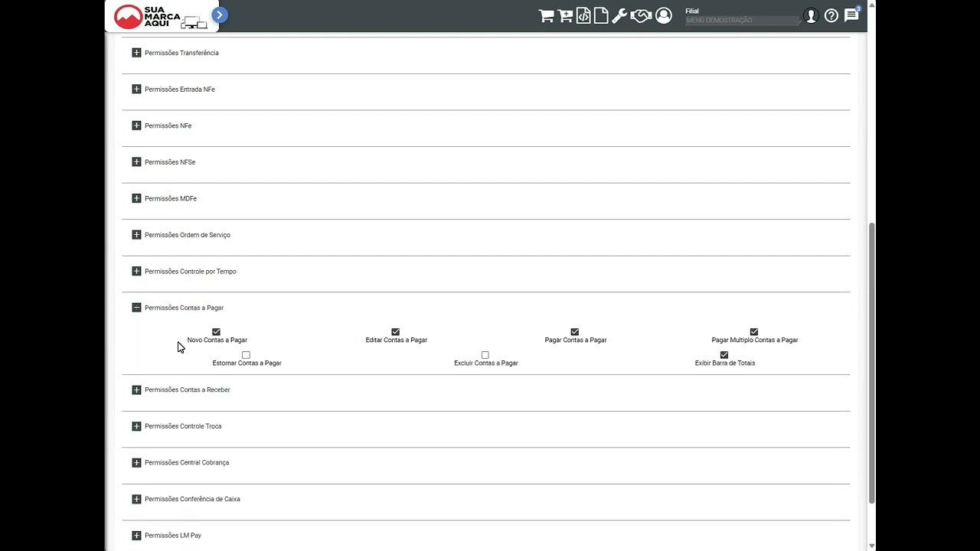Expand Permissões Contas a Receber section
Image resolution: width=980 pixels, height=551 pixels.
[136, 390]
